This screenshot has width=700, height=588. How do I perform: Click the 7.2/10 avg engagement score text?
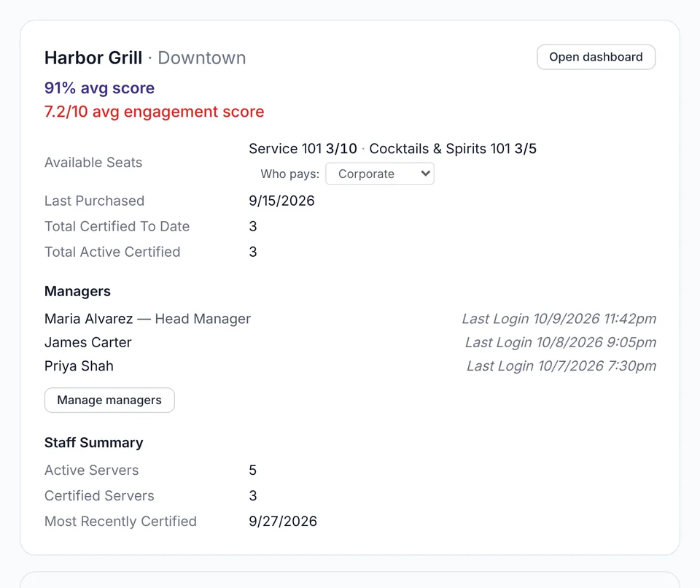[155, 112]
